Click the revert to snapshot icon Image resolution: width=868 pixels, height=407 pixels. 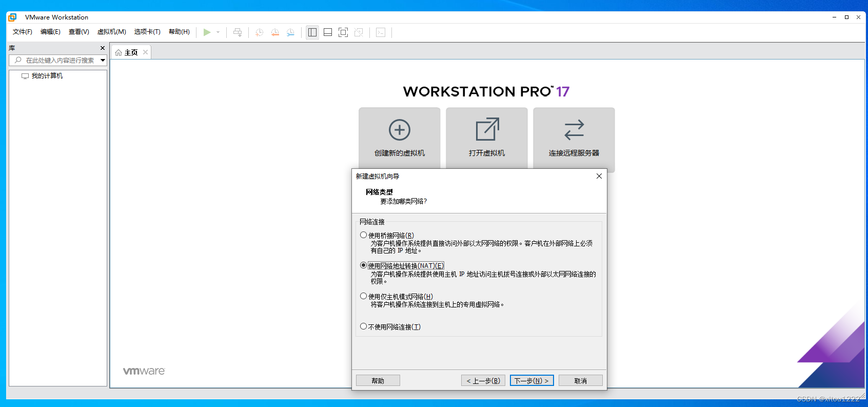(x=275, y=32)
